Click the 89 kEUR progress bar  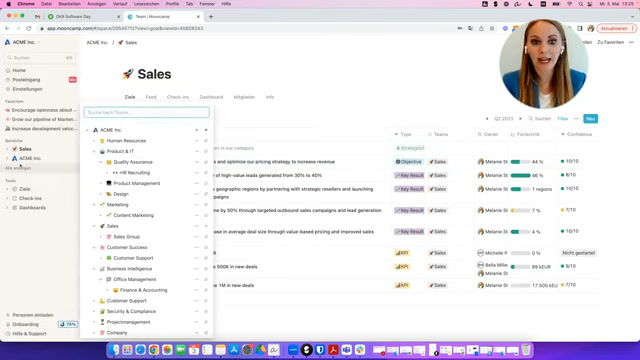point(520,267)
